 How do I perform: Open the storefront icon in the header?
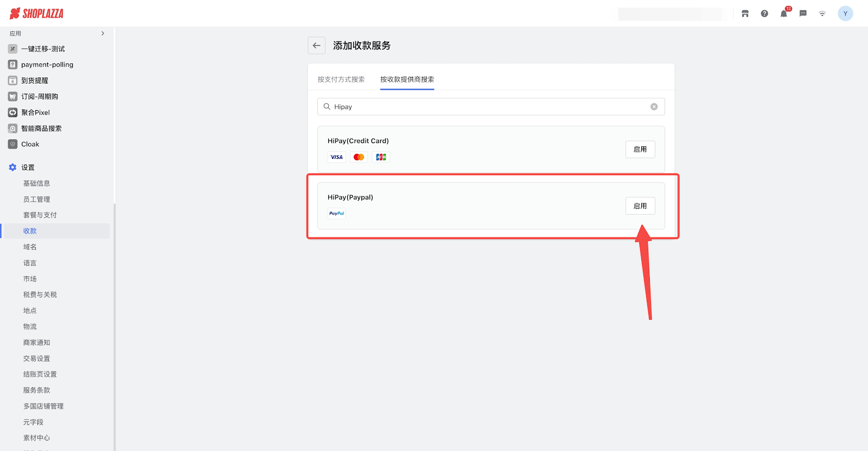tap(745, 14)
